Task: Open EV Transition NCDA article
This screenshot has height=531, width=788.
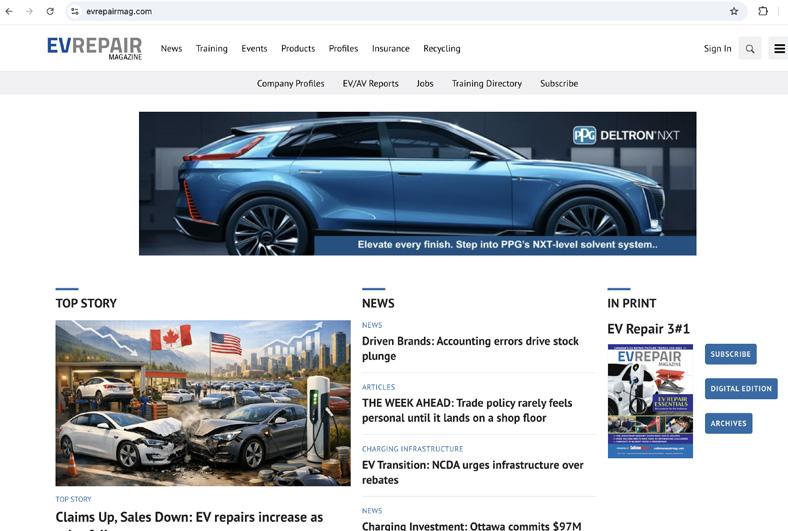Action: (x=472, y=472)
